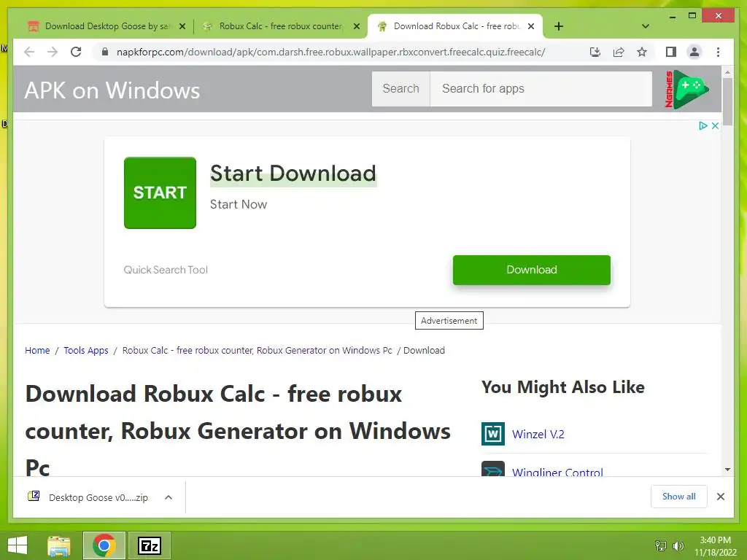Open the Chrome profile avatar
Screen dimensions: 747x560
click(694, 52)
